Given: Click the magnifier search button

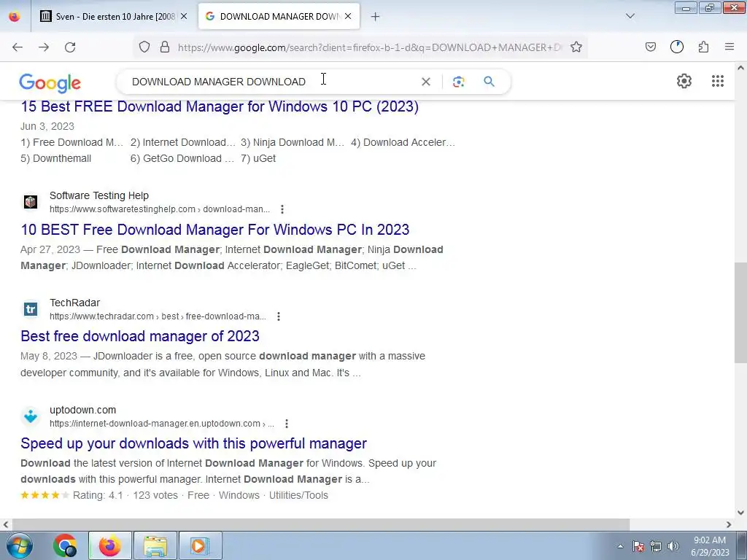Looking at the screenshot, I should pyautogui.click(x=489, y=82).
